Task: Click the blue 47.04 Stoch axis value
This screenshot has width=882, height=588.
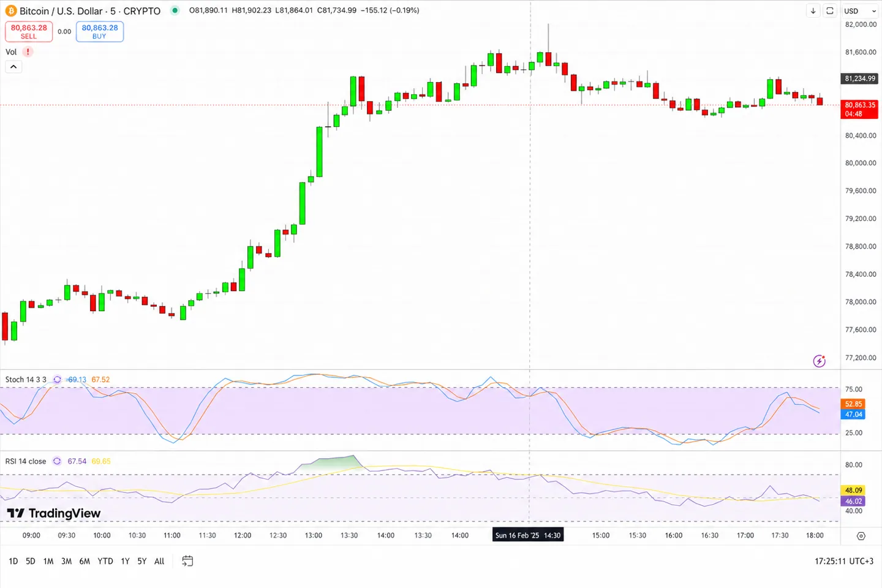Action: (x=853, y=415)
